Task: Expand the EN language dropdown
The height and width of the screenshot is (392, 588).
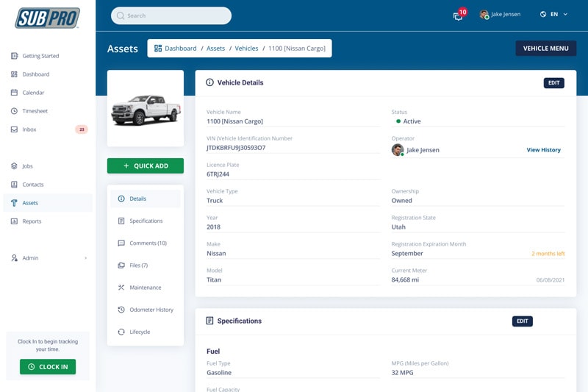Action: click(x=553, y=14)
